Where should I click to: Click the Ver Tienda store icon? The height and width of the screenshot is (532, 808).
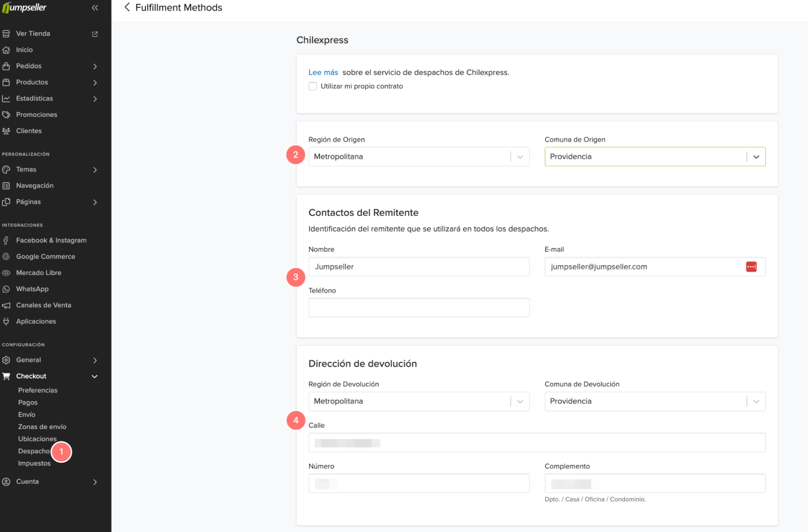tap(6, 34)
